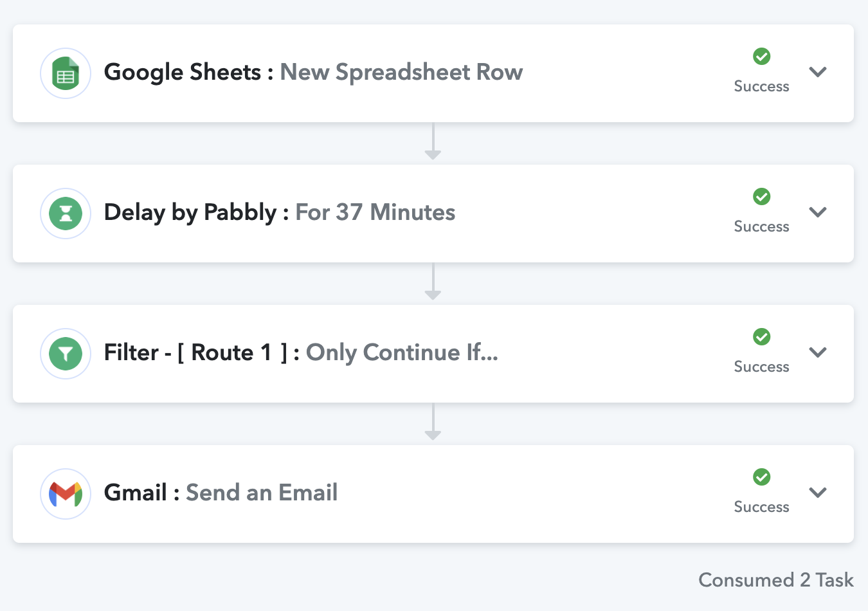Click green success checkmark on Delay step
Screen dimensions: 868x611
[762, 197]
